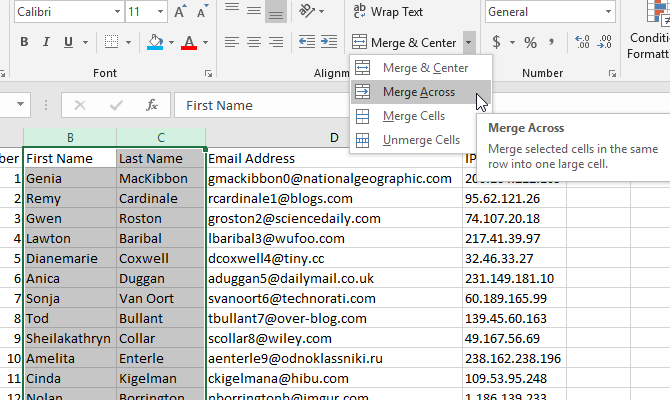Viewport: 670px width, 400px height.
Task: Click into formula bar showing First Name
Action: [262, 105]
